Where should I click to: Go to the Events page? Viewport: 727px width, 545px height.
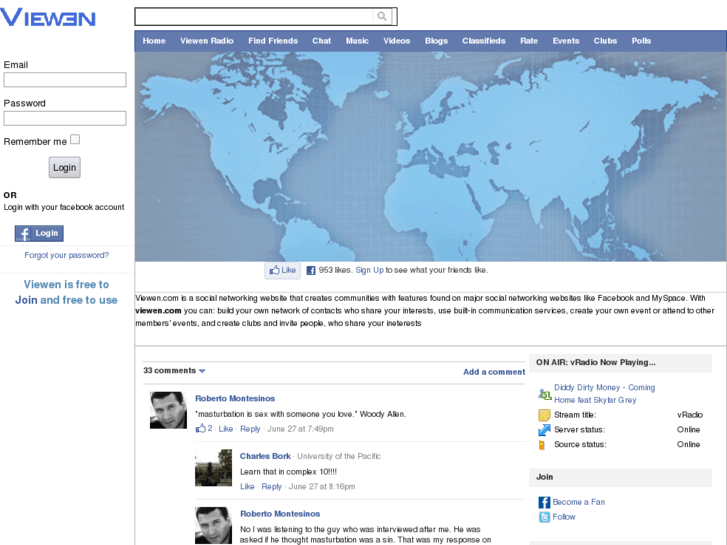coord(566,41)
